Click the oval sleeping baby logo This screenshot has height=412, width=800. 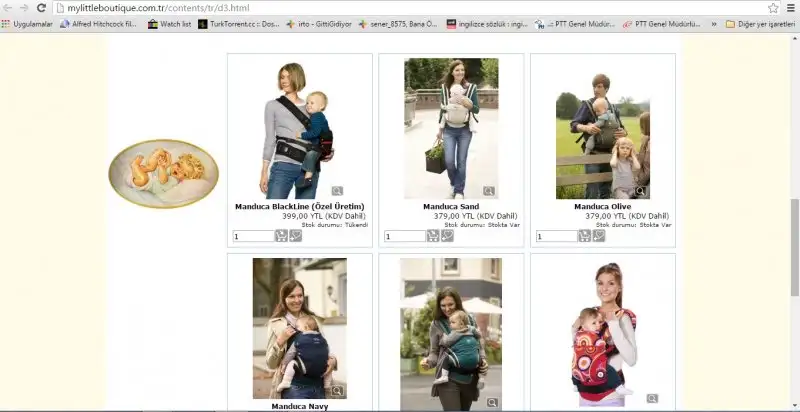click(x=163, y=173)
